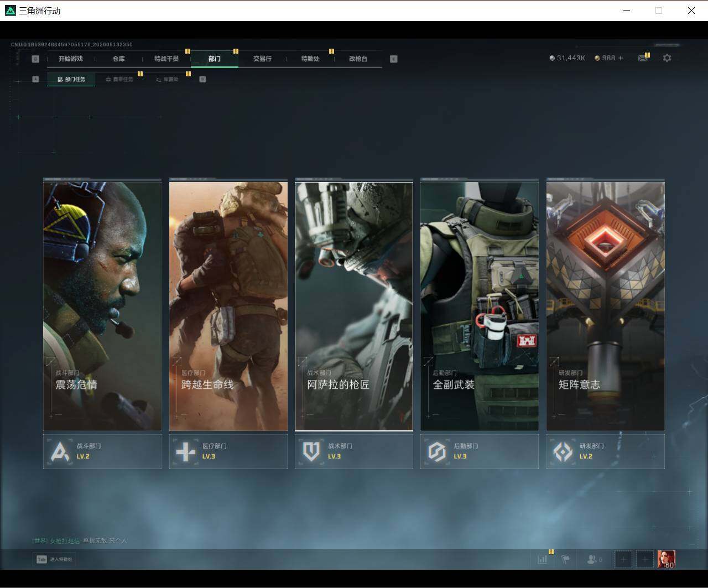The image size is (708, 588).
Task: Click the gold balance 988
Action: pyautogui.click(x=608, y=58)
